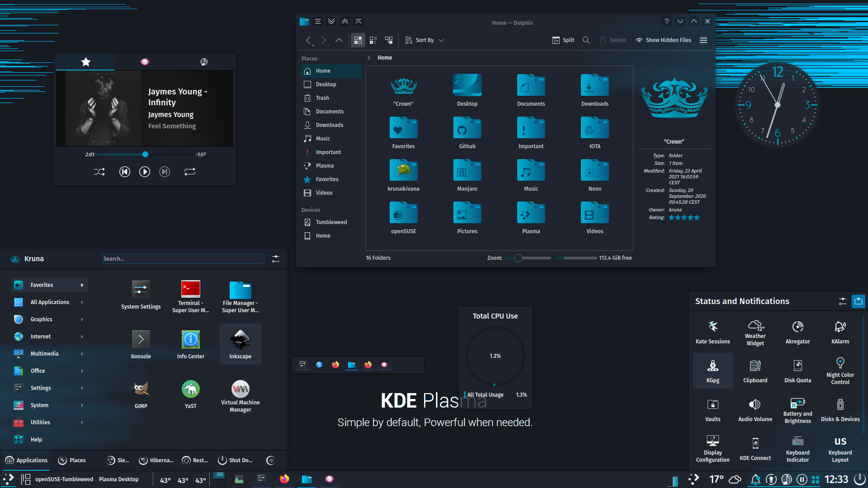Open Battery and Brightness item
Viewport: 868px width, 488px height.
pos(797,410)
